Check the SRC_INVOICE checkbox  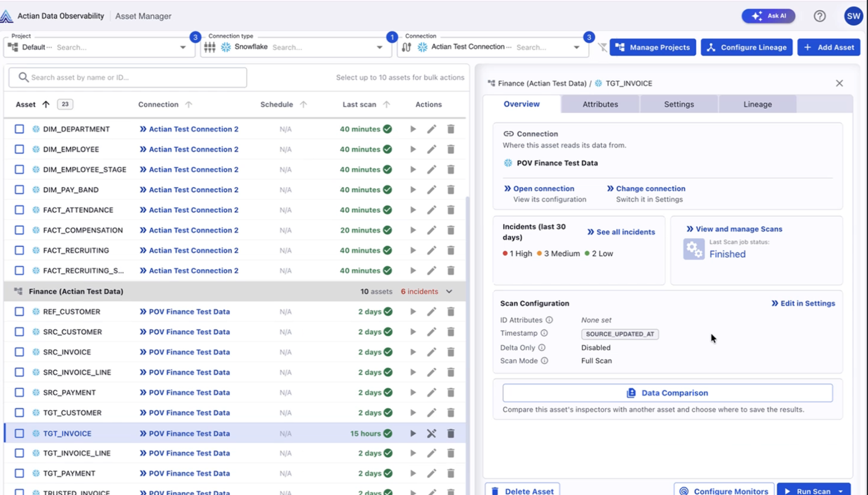(19, 352)
